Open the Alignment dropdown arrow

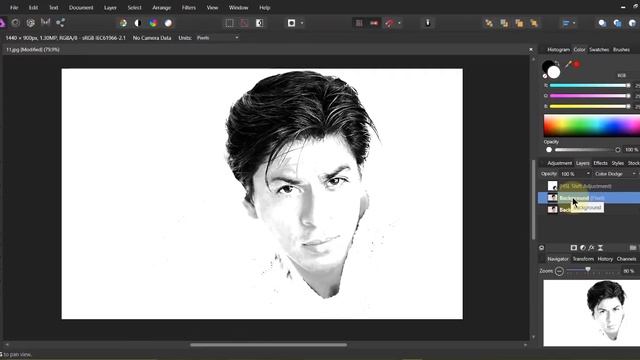(574, 23)
